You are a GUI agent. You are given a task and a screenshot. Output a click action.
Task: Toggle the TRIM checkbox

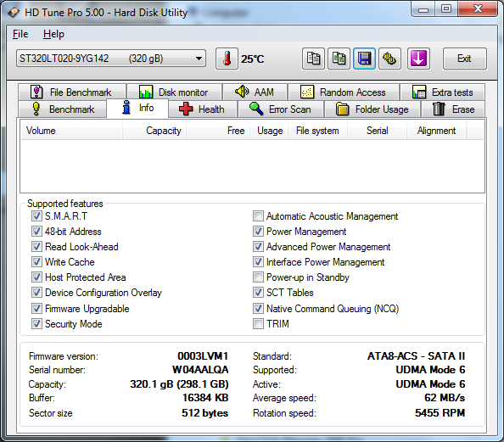pyautogui.click(x=258, y=324)
